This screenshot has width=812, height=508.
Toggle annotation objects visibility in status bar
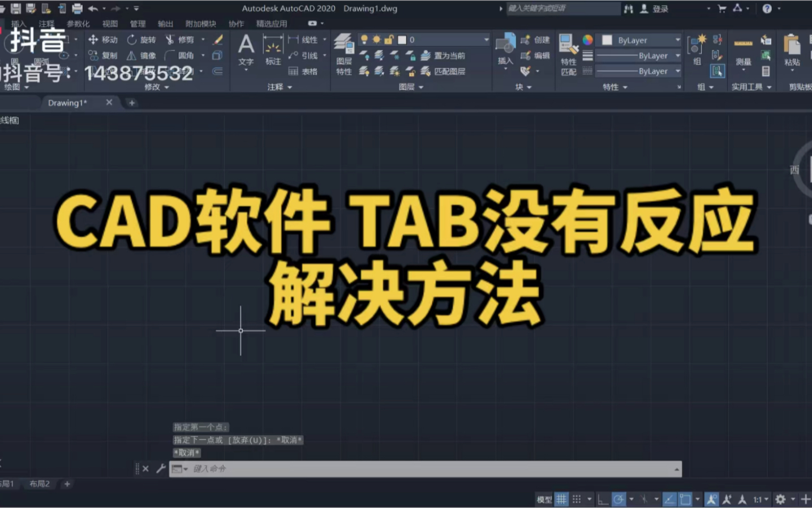tap(712, 499)
